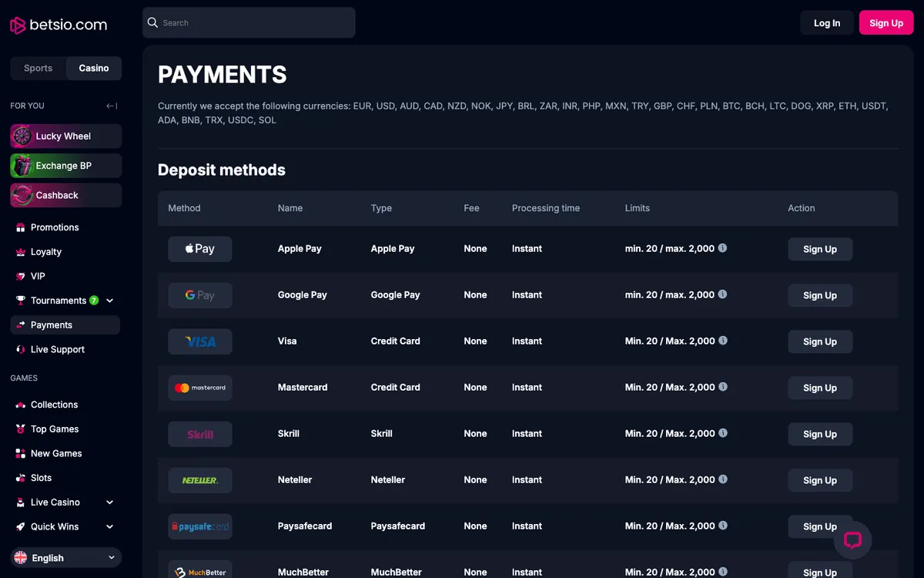Open the Promotions menu item
924x578 pixels.
coord(65,227)
